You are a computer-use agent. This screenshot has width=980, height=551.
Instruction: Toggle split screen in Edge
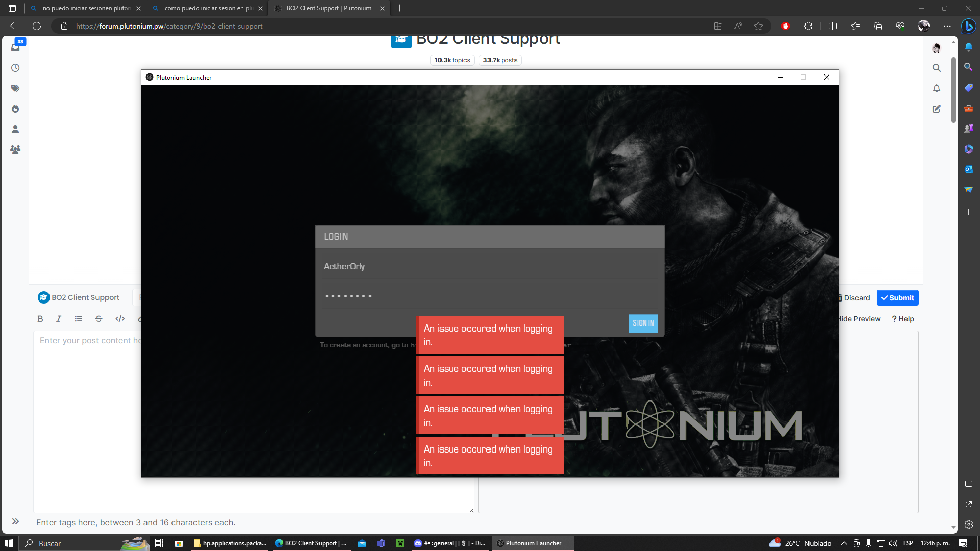coord(832,26)
